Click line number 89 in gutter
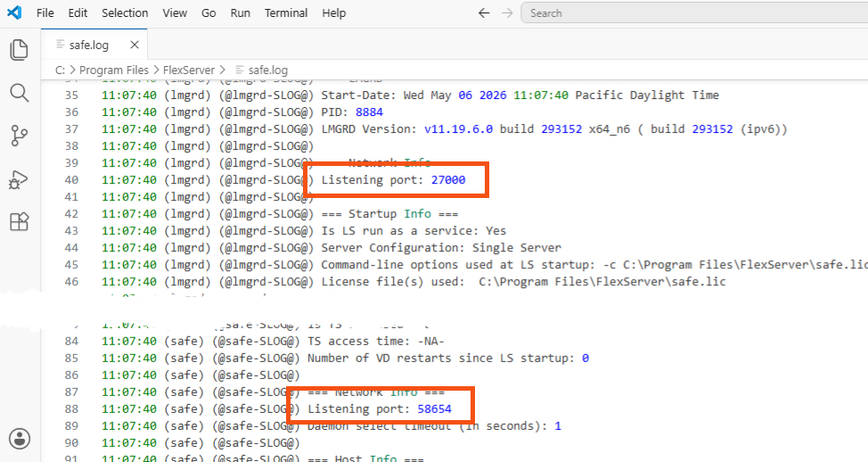The height and width of the screenshot is (462, 868). point(71,426)
